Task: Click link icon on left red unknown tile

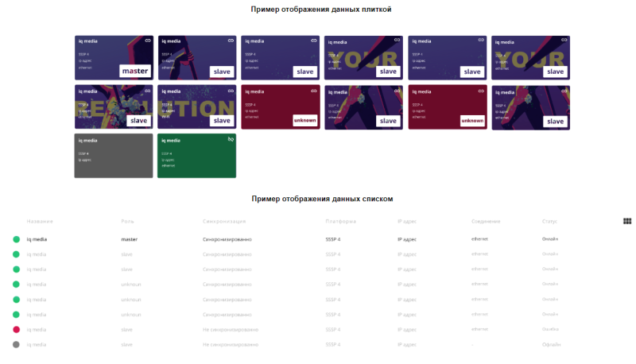Action: pos(314,91)
